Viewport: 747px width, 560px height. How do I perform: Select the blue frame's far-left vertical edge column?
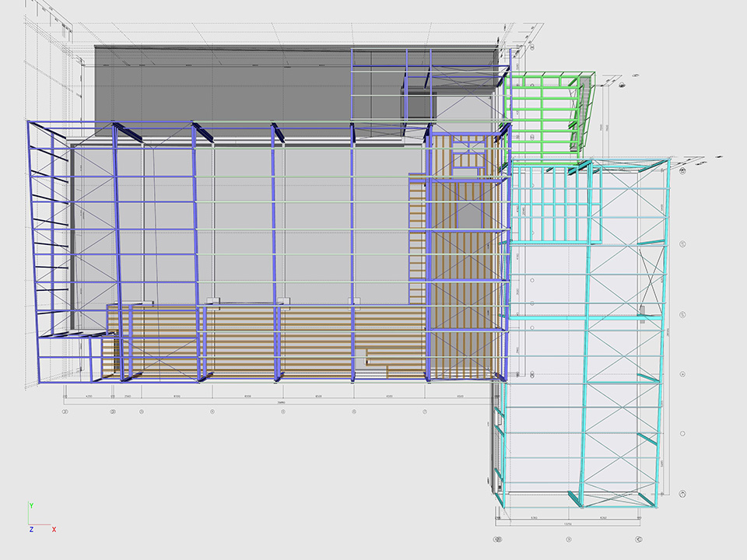[32, 233]
